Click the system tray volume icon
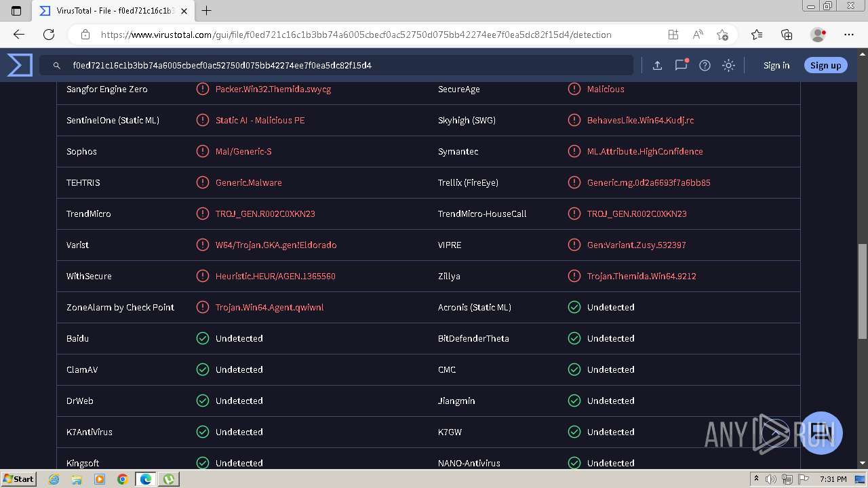This screenshot has width=868, height=488. tap(770, 479)
